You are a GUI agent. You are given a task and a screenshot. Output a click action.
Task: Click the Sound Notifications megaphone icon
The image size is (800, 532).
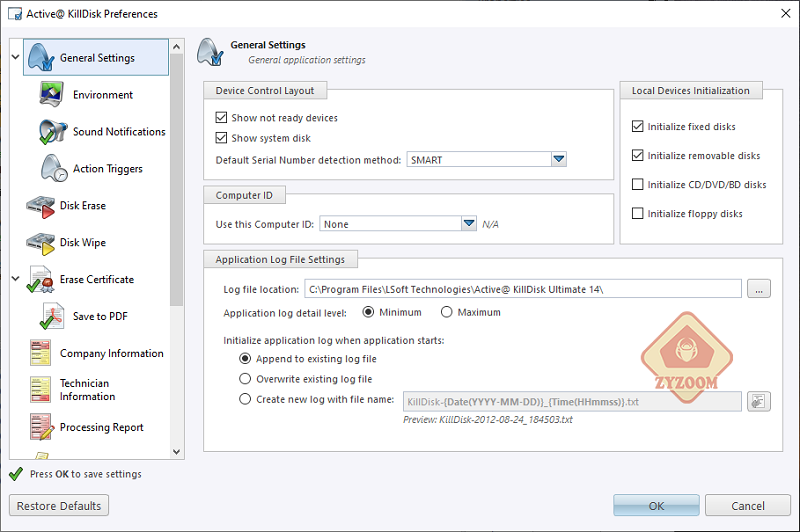(53, 131)
